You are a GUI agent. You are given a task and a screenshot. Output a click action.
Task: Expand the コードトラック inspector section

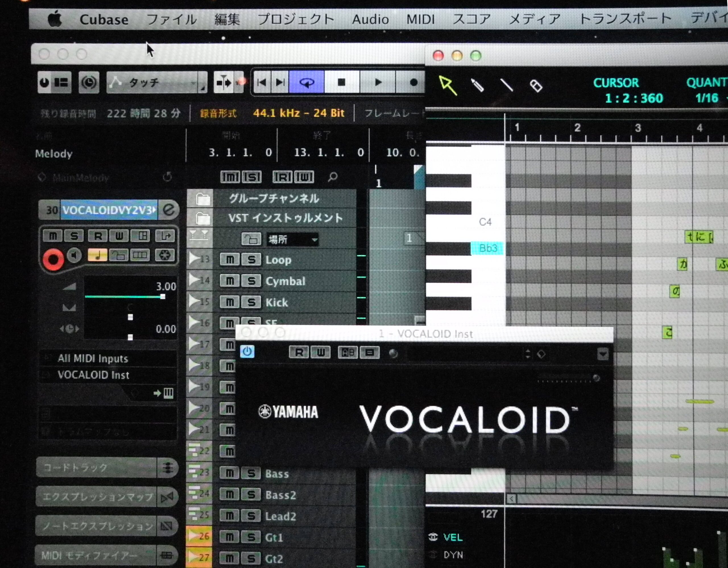(x=107, y=467)
